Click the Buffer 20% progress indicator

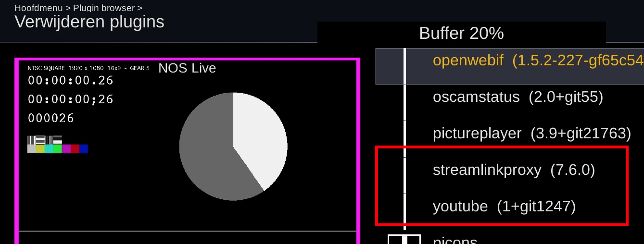click(462, 33)
